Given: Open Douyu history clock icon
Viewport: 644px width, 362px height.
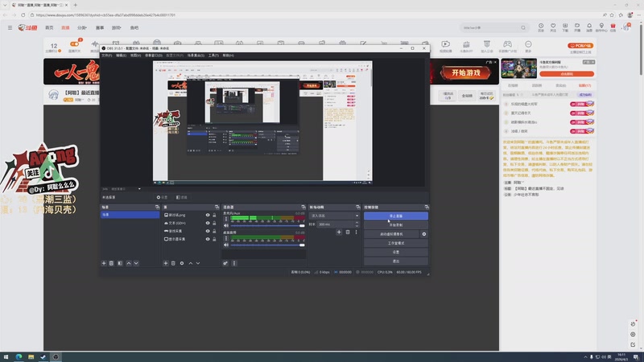Looking at the screenshot, I should [x=541, y=27].
